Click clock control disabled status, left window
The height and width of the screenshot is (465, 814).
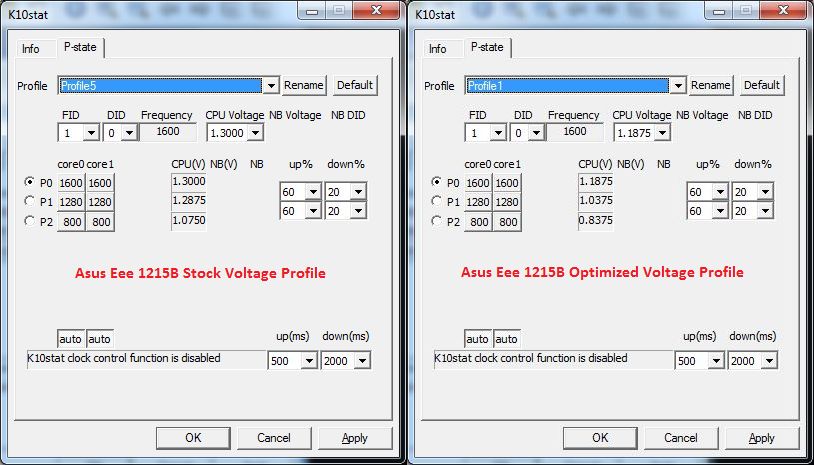point(146,359)
